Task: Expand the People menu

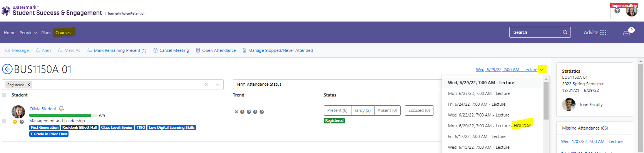Action: [x=28, y=33]
